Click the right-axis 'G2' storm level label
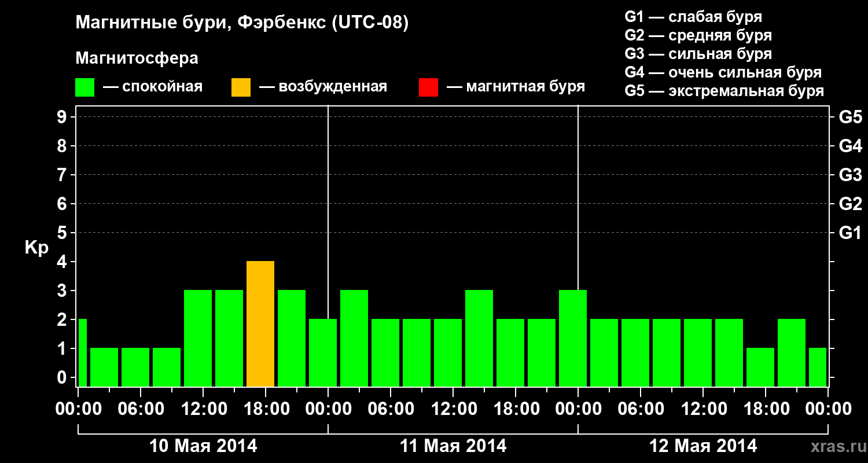The image size is (868, 463). 851,204
